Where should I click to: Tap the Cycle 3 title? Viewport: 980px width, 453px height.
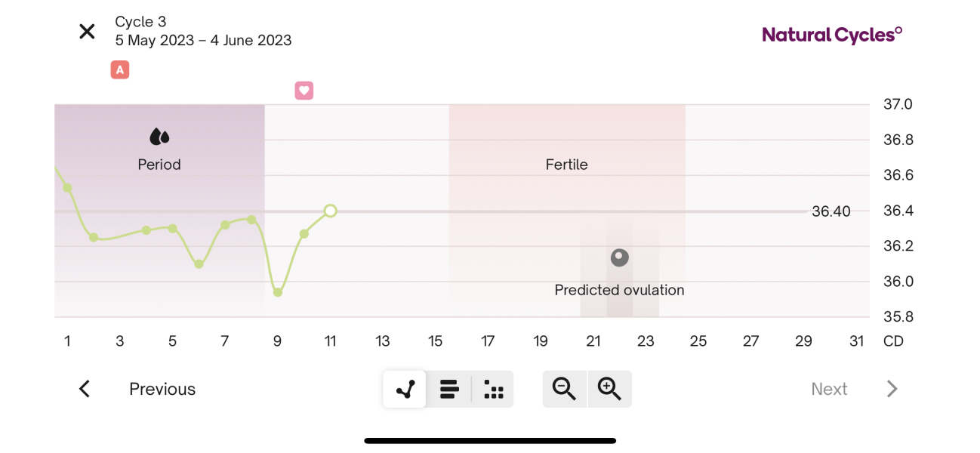140,22
